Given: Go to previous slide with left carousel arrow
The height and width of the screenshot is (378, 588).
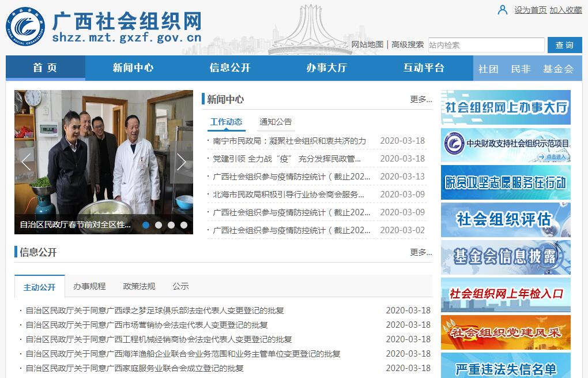Looking at the screenshot, I should (26, 162).
